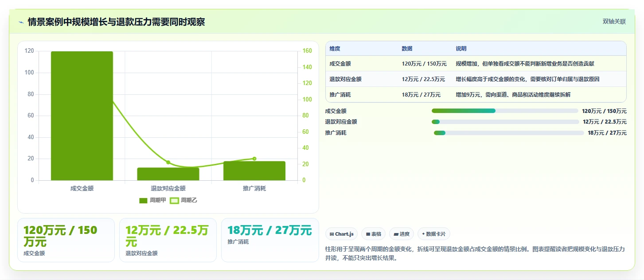Click the 成交金额 progress row label
Screen dimensions: 644x280
click(336, 111)
